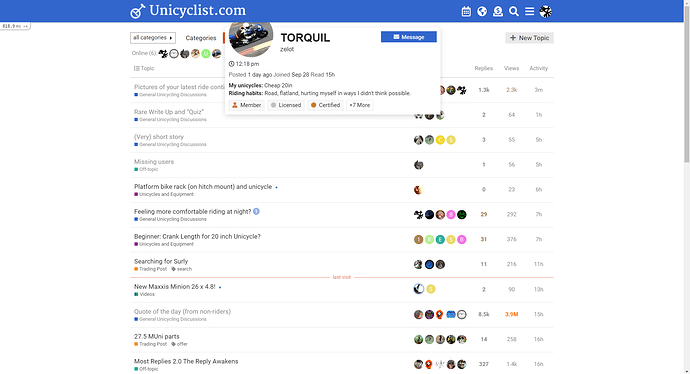Open the last online user avatar in the row
The image size is (690, 374).
217,54
